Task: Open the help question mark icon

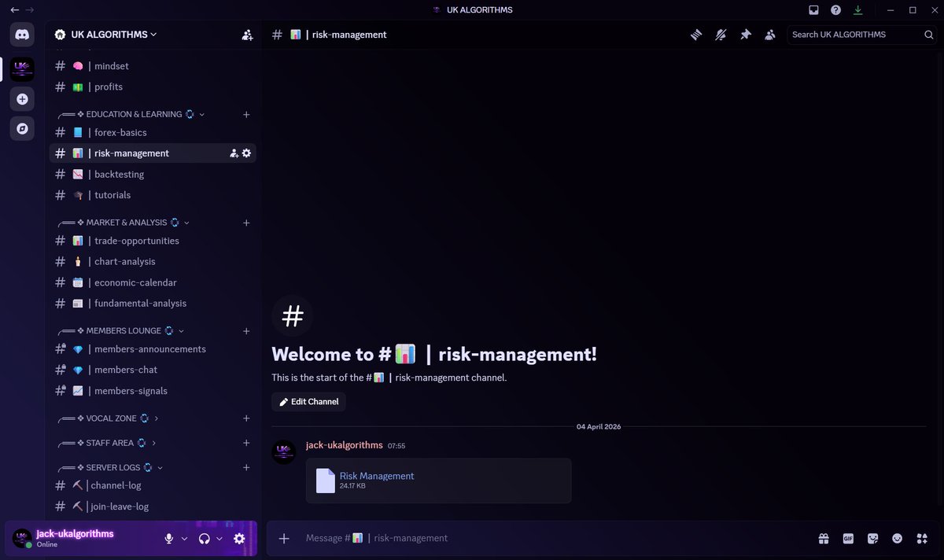Action: coord(835,10)
